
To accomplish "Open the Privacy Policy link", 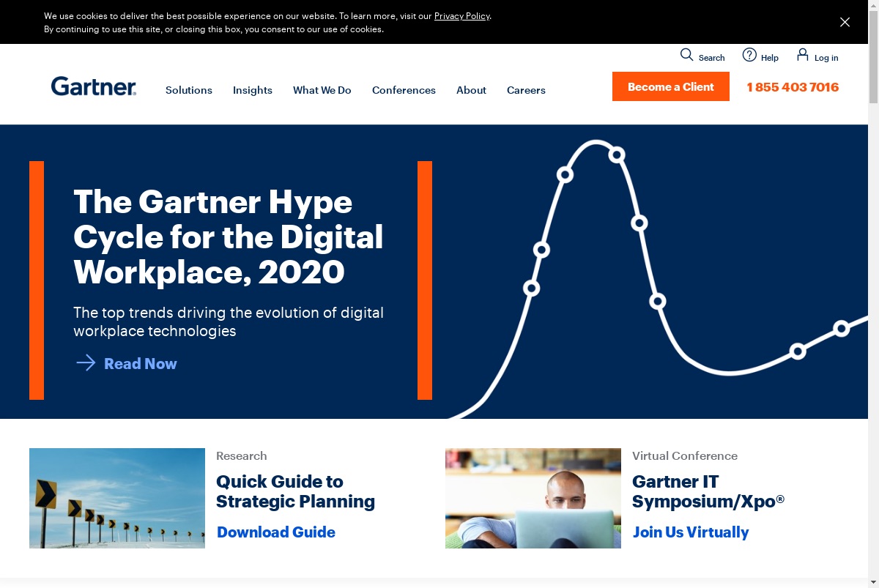I will coord(462,15).
